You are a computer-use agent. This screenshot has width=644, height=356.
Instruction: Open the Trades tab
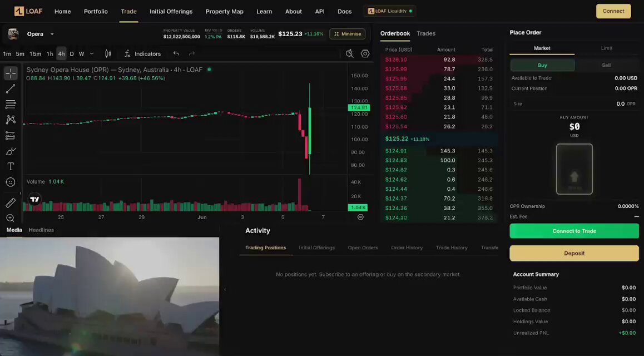tap(426, 34)
